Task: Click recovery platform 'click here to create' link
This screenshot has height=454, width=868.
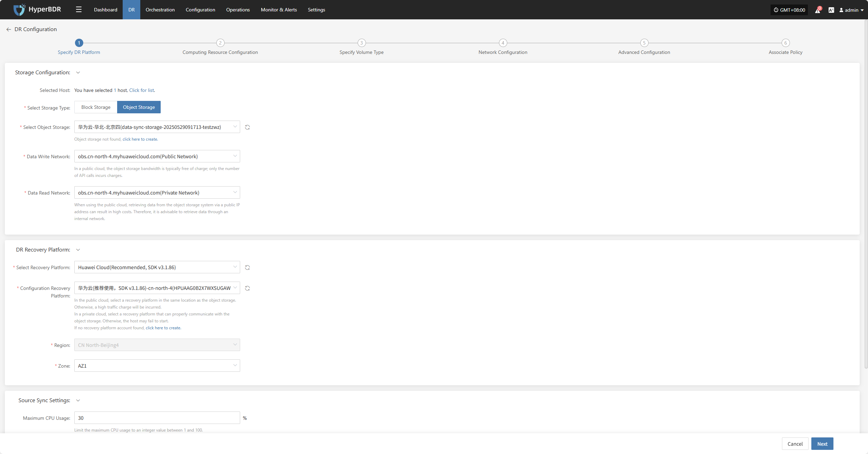Action: coord(163,328)
